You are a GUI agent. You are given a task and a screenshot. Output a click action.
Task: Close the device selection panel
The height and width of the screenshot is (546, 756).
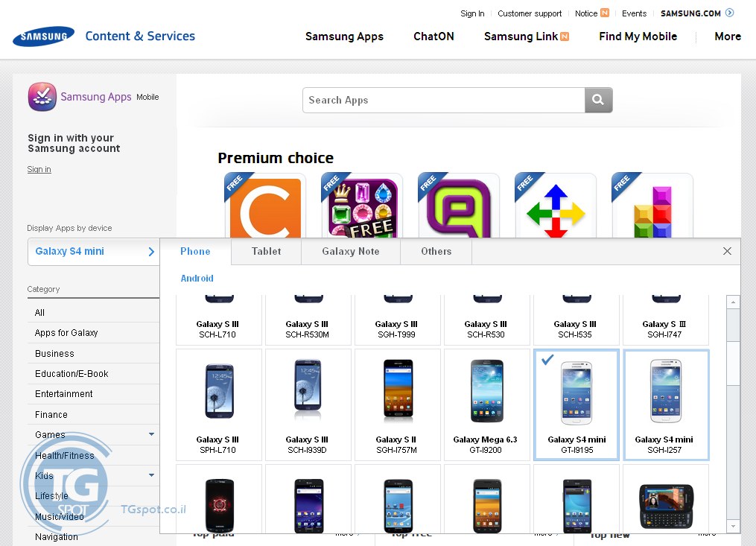click(727, 251)
